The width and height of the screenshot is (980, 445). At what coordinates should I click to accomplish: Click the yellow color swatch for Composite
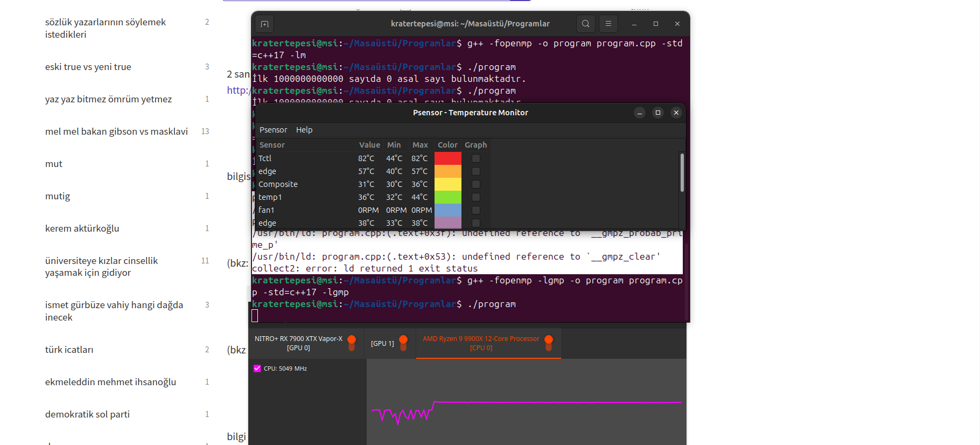[448, 184]
